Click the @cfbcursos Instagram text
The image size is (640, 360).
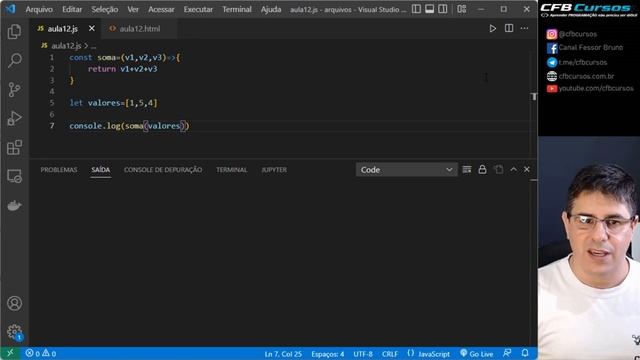pos(578,34)
